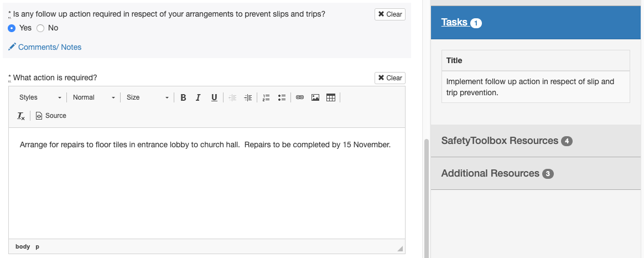
Task: Insert a hyperlink with link icon
Action: [300, 97]
